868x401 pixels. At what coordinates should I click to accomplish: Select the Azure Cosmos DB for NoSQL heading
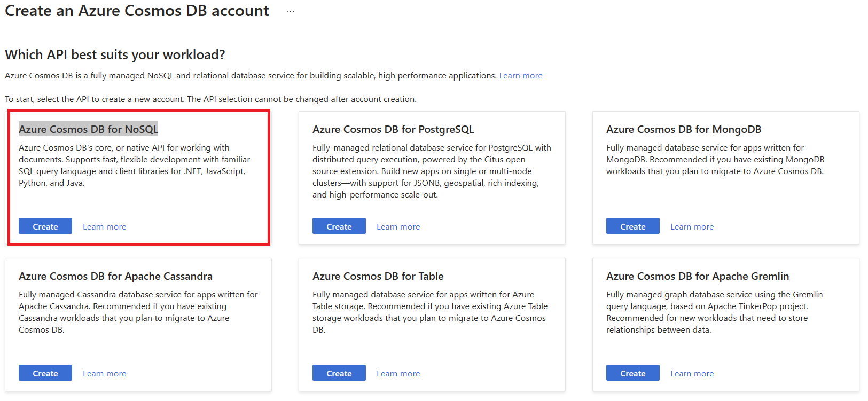tap(89, 129)
